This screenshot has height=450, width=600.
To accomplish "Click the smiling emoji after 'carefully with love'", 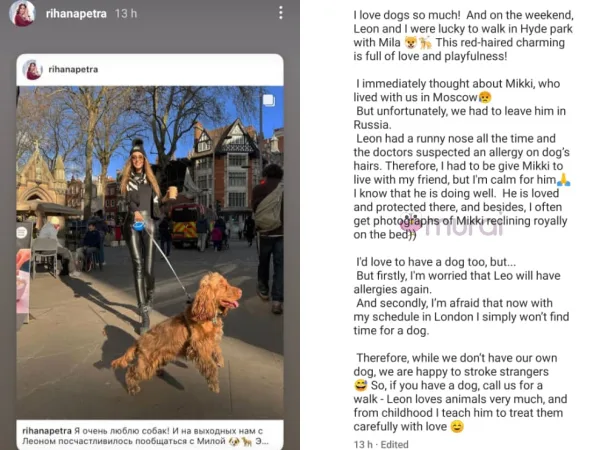I will tap(457, 426).
